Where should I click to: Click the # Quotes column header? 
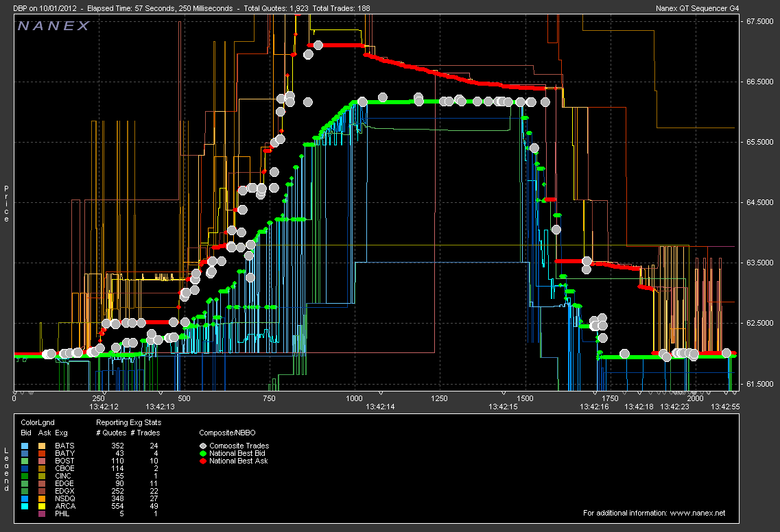[x=111, y=433]
